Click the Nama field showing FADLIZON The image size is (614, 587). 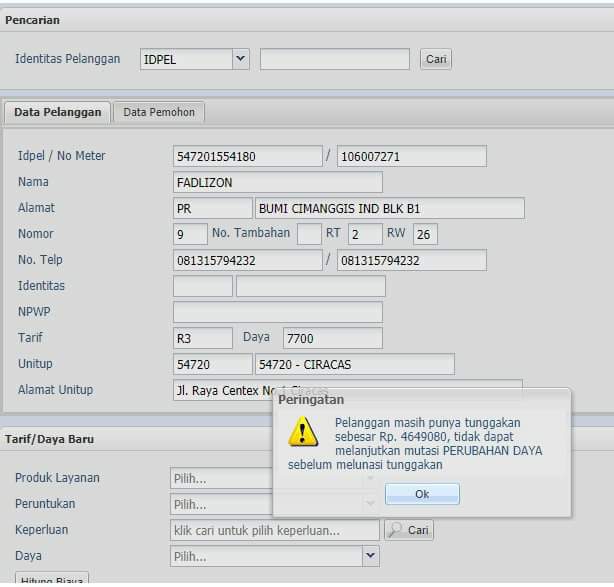(277, 182)
